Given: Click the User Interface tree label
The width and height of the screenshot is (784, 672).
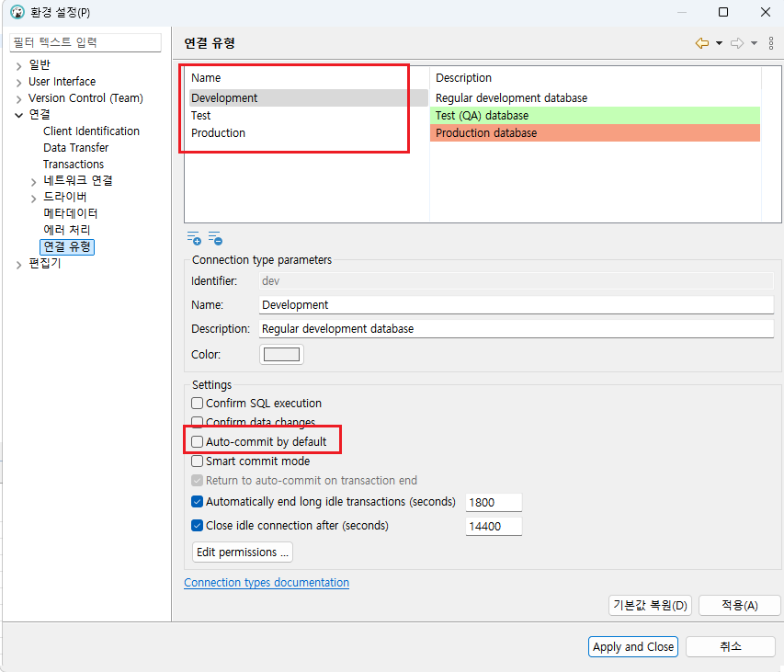Looking at the screenshot, I should coord(62,82).
